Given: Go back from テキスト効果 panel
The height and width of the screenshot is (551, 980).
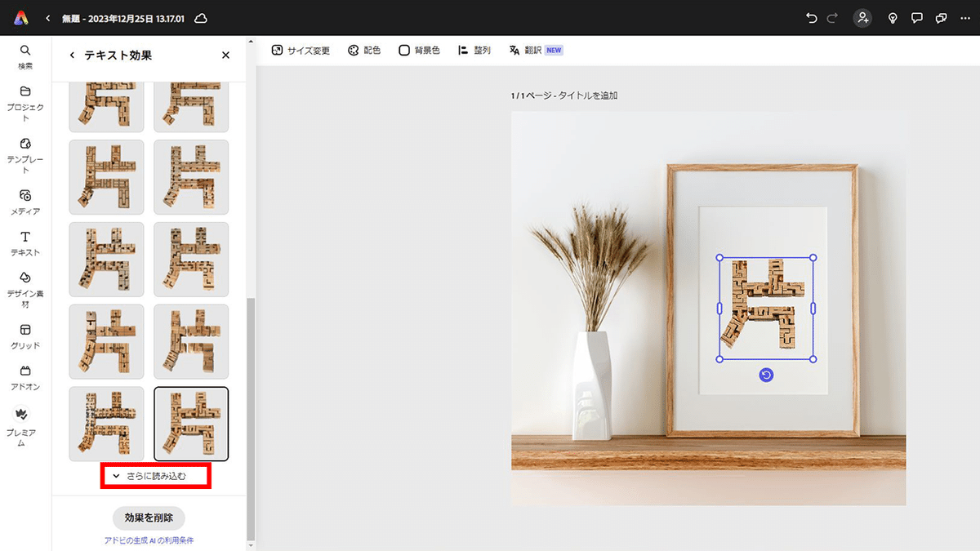Looking at the screenshot, I should [x=72, y=55].
